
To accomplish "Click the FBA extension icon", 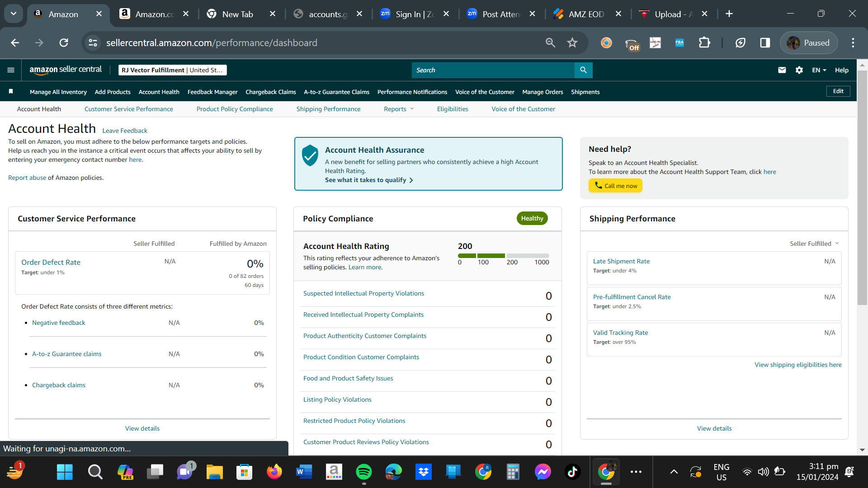I will 679,42.
